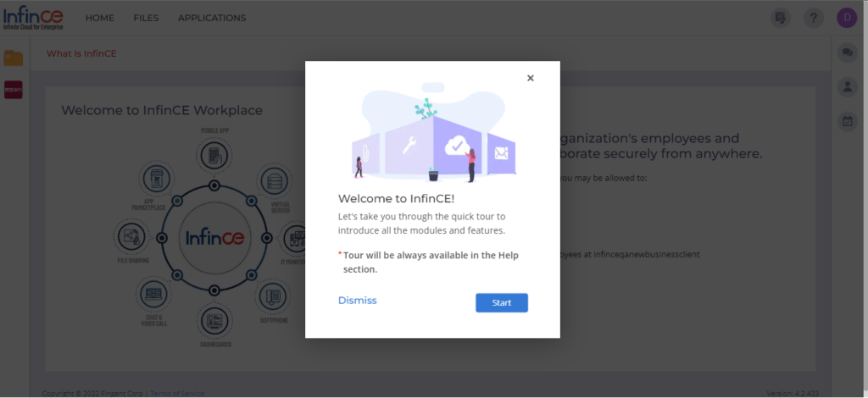The image size is (868, 398).
Task: Select the App Marketplace diagram icon
Action: coord(157,180)
